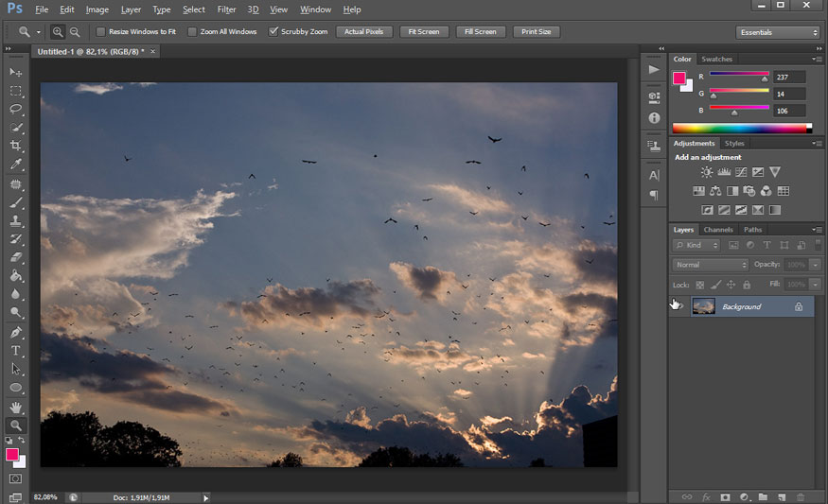Select the History Brush tool
This screenshot has height=504, width=828.
coord(15,239)
